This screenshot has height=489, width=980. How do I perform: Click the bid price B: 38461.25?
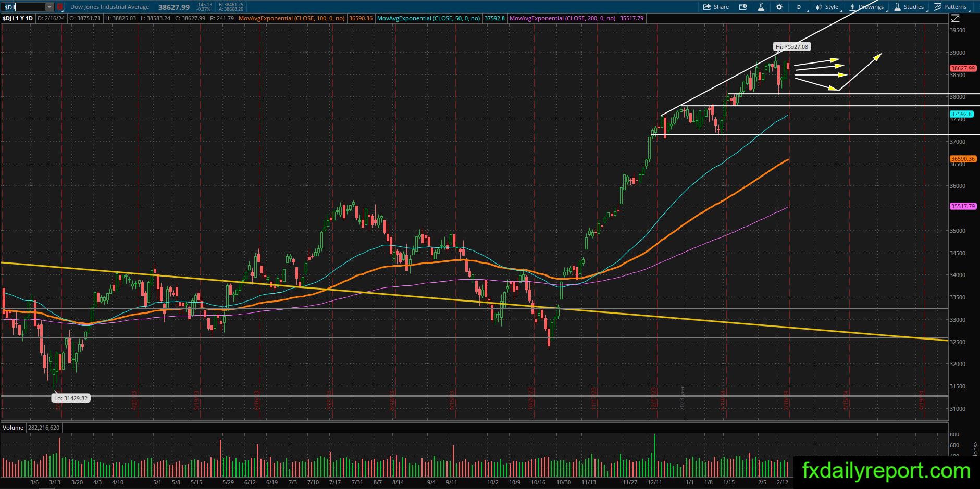coord(231,4)
